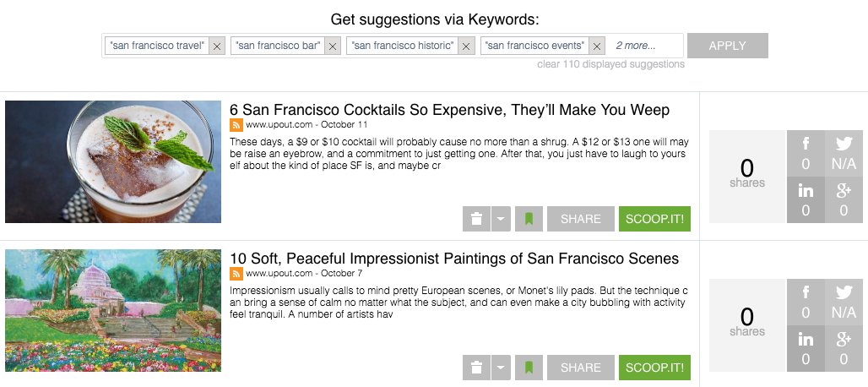Image resolution: width=868 pixels, height=387 pixels.
Task: Clear 110 displayed suggestions
Action: tap(610, 64)
